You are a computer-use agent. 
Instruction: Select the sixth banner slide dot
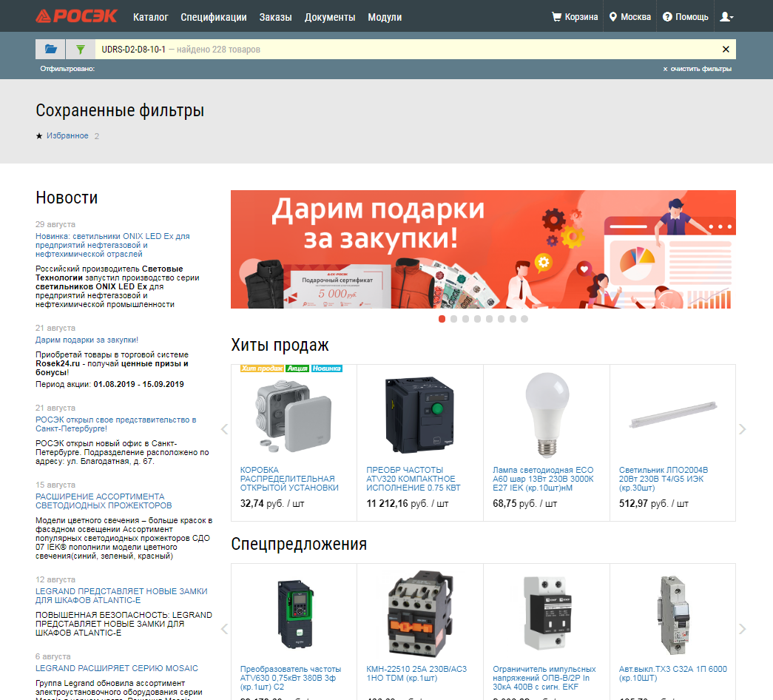(x=501, y=319)
